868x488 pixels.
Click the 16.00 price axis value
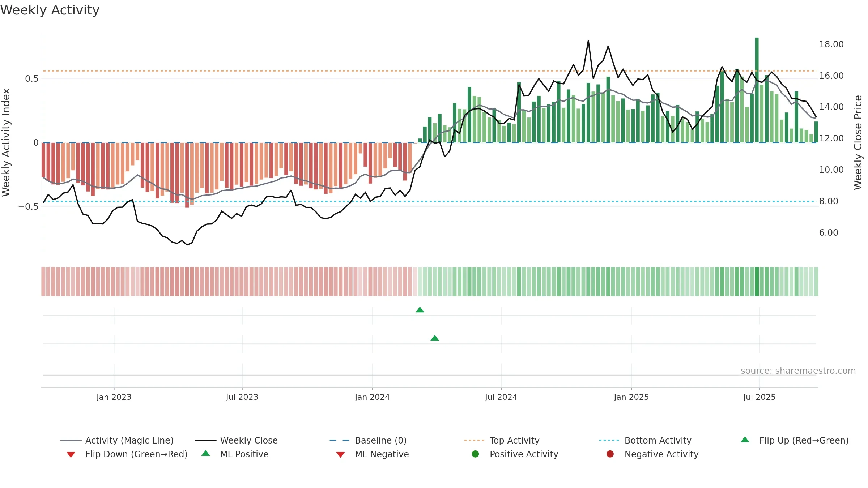pos(831,76)
